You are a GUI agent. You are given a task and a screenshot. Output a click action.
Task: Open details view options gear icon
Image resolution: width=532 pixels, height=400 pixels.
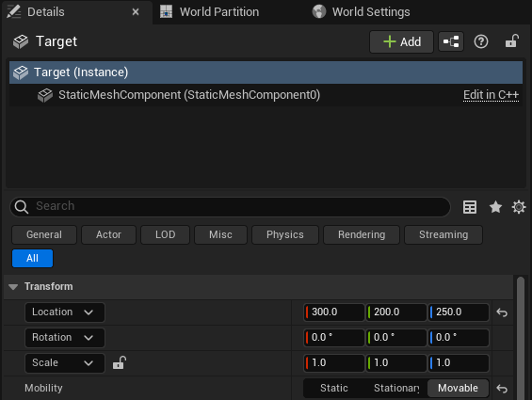(519, 207)
